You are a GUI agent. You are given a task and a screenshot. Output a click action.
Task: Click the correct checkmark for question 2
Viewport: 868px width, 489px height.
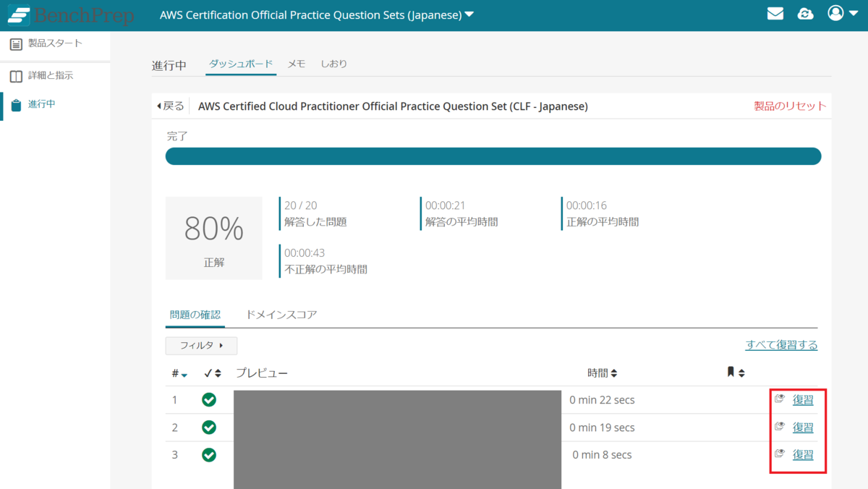coord(209,428)
